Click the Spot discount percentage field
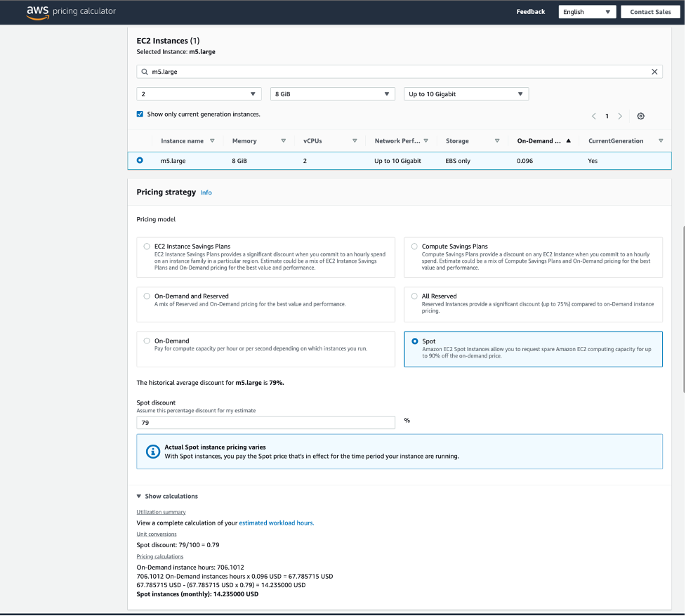The height and width of the screenshot is (616, 686). point(265,423)
